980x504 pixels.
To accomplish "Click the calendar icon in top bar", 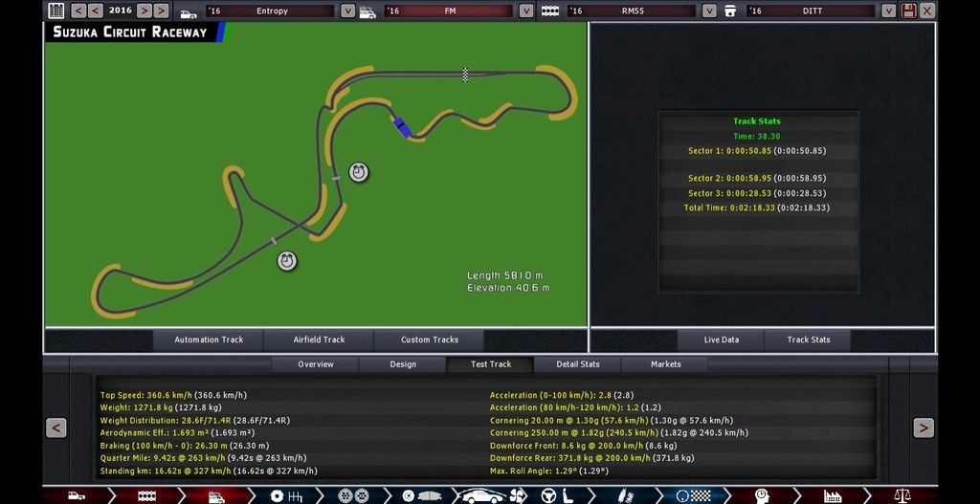I will click(56, 11).
